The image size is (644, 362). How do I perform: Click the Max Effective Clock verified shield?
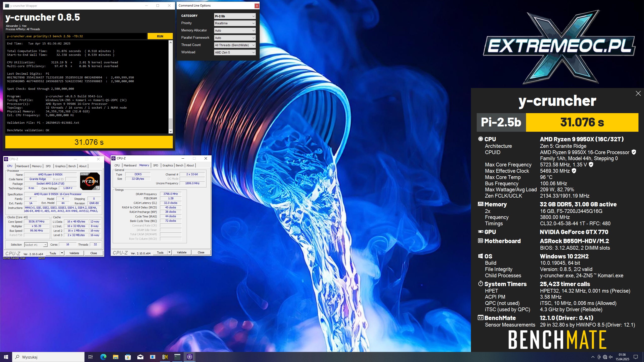tap(574, 171)
